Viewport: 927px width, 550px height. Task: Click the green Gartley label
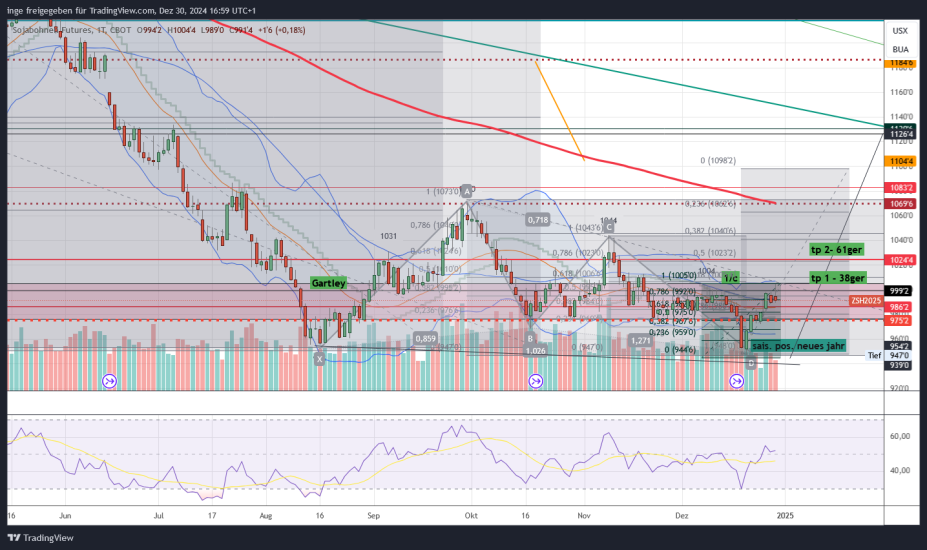[328, 283]
